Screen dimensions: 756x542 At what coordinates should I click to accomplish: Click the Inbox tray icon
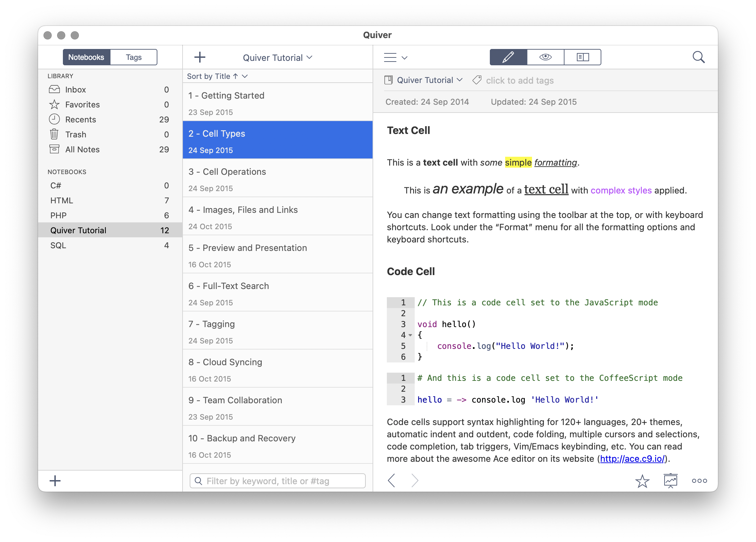[x=54, y=89]
